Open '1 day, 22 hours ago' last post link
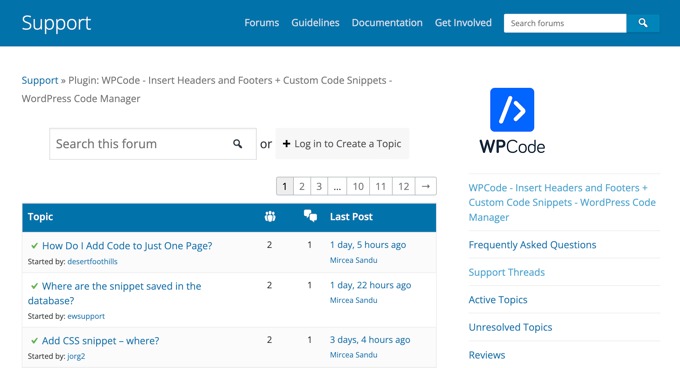 tap(370, 285)
